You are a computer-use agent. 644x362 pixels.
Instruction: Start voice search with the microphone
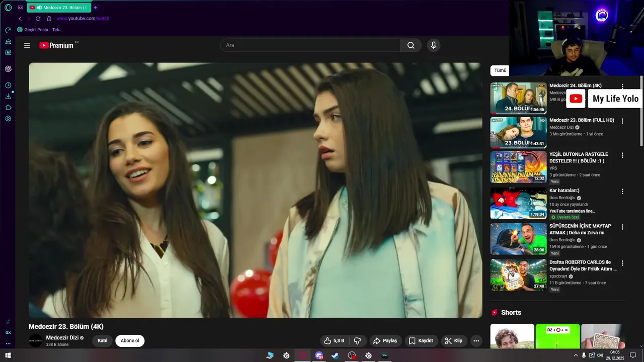(x=433, y=45)
